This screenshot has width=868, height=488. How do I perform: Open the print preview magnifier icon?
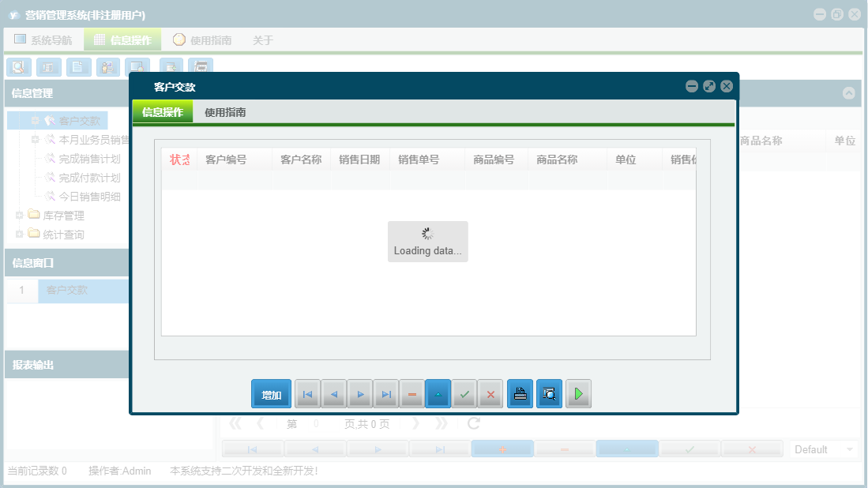coord(549,394)
